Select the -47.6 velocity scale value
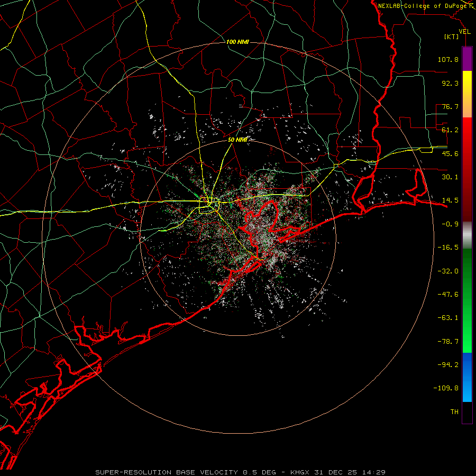 [448, 295]
